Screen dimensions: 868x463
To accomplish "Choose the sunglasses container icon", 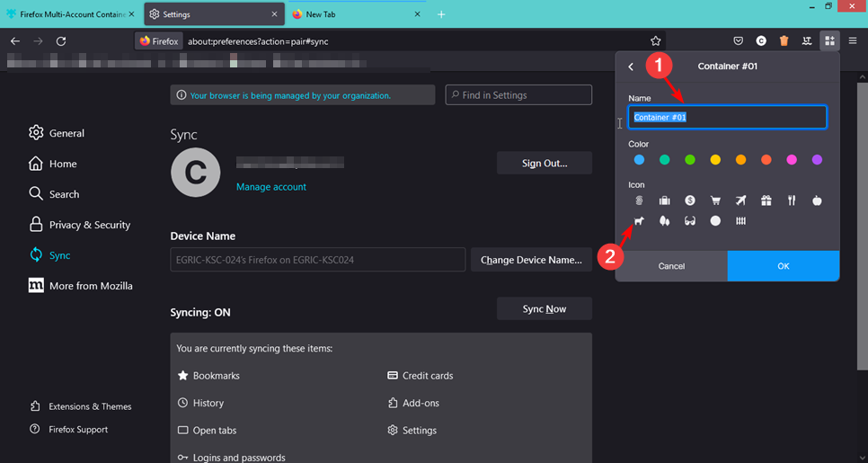I will (690, 221).
